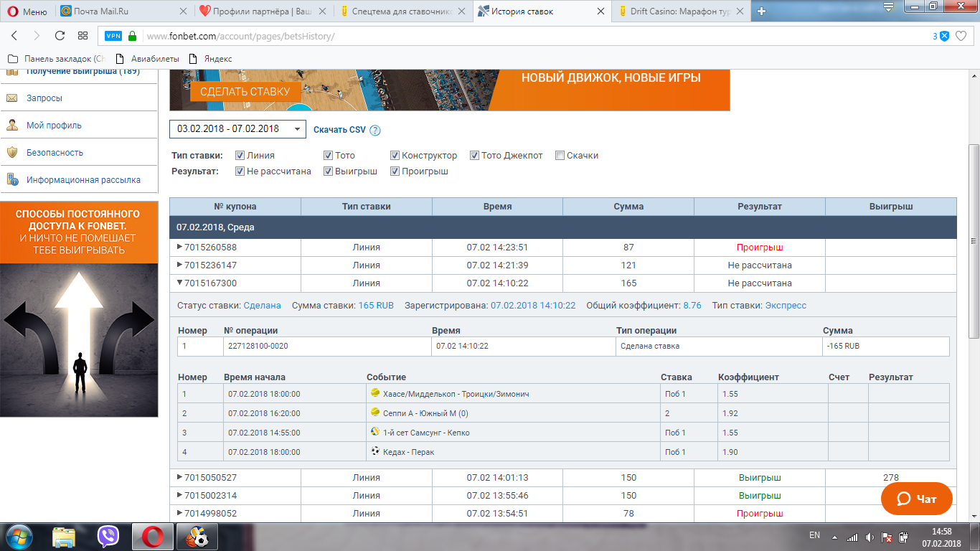The width and height of the screenshot is (980, 551).
Task: Click the browser reload page icon
Action: point(60,36)
